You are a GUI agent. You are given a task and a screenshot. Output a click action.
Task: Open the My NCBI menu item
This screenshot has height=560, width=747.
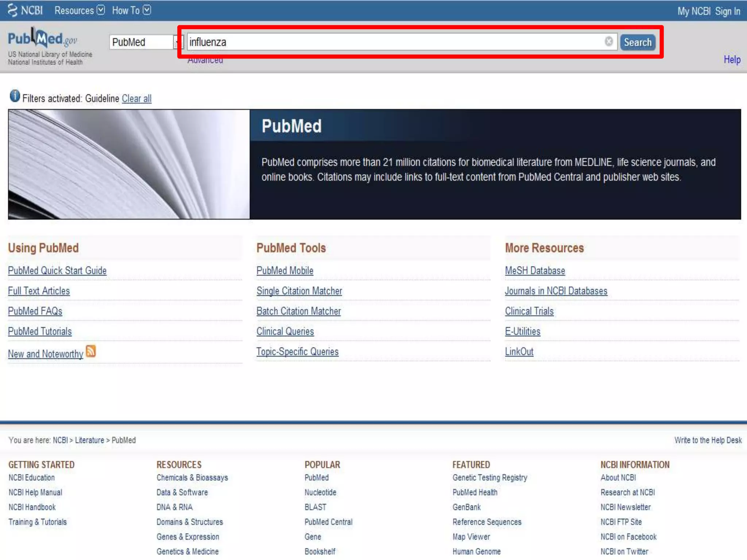click(x=694, y=11)
